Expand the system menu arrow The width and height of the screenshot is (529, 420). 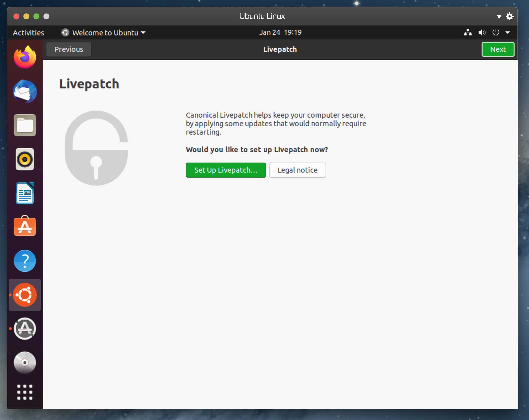508,32
